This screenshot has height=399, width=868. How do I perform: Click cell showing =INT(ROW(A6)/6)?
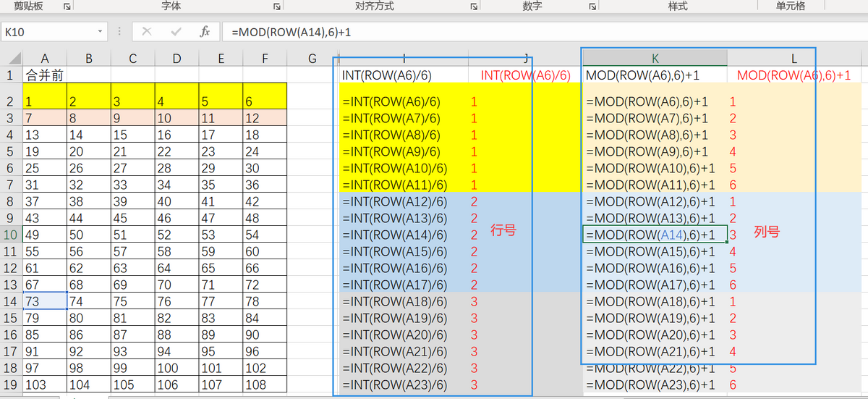(403, 102)
